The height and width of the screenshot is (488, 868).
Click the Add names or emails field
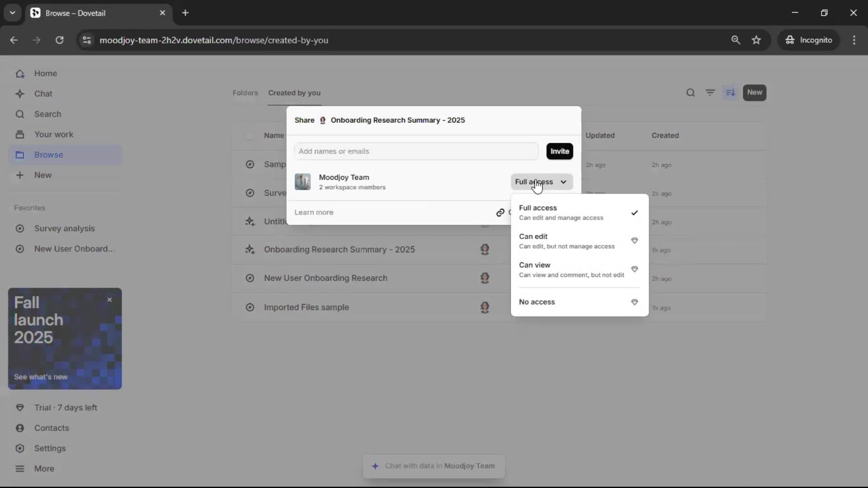point(416,151)
